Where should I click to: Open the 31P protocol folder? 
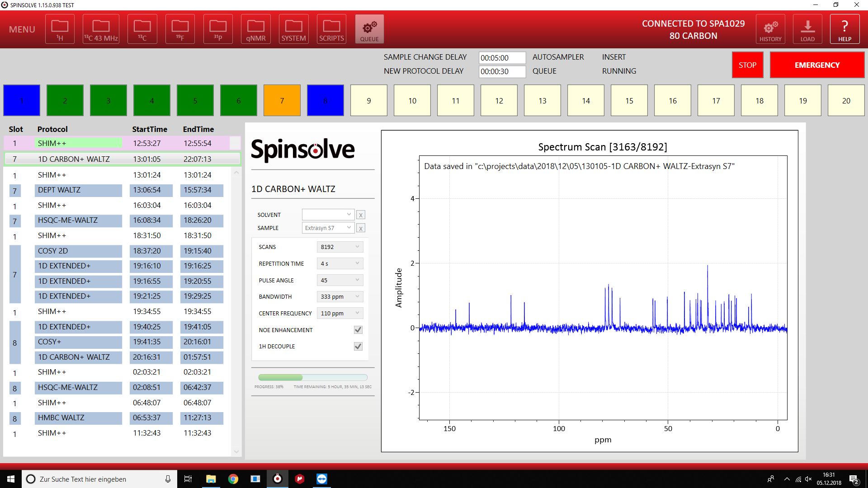(x=218, y=29)
